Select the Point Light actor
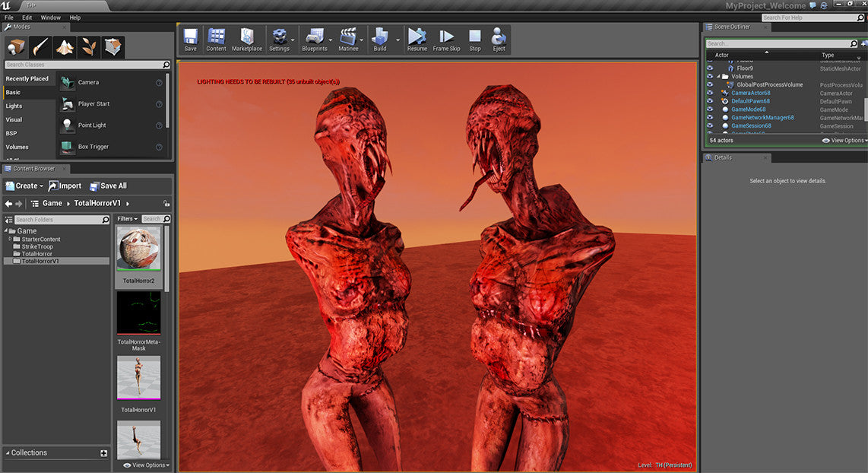 111,125
